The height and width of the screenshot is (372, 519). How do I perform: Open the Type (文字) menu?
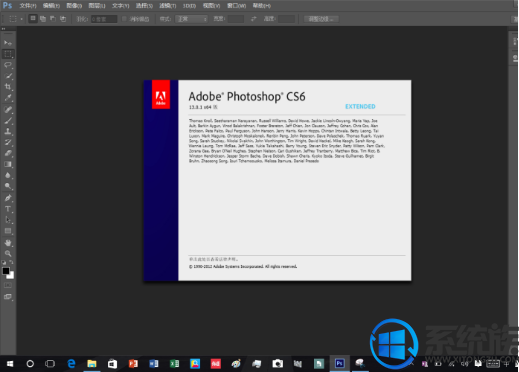coord(120,6)
